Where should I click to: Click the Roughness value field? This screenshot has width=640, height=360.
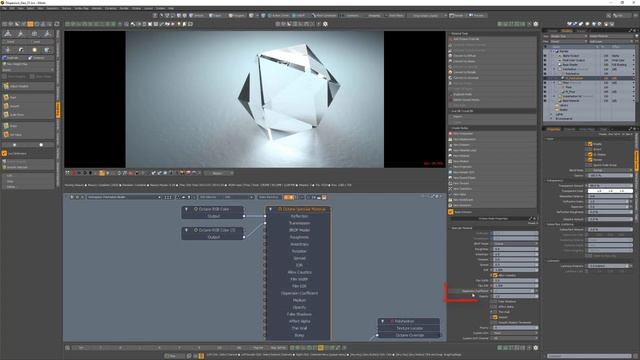[516, 249]
